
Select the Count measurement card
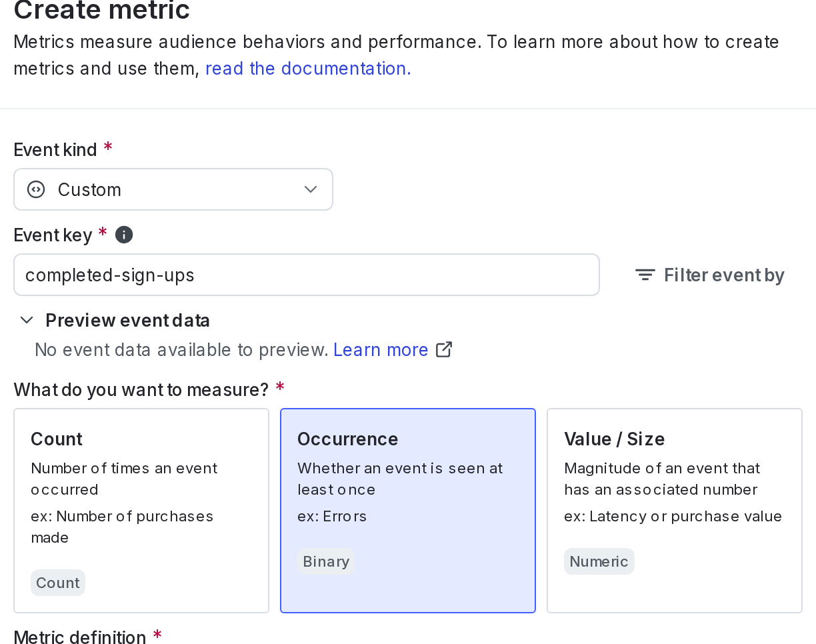[x=141, y=510]
